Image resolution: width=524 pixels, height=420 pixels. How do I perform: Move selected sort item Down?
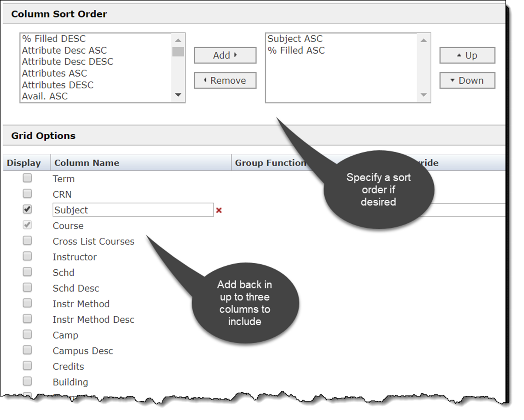coord(467,81)
